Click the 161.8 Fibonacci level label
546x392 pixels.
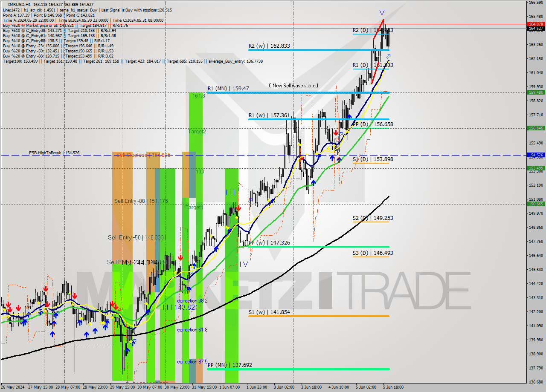pyautogui.click(x=198, y=96)
